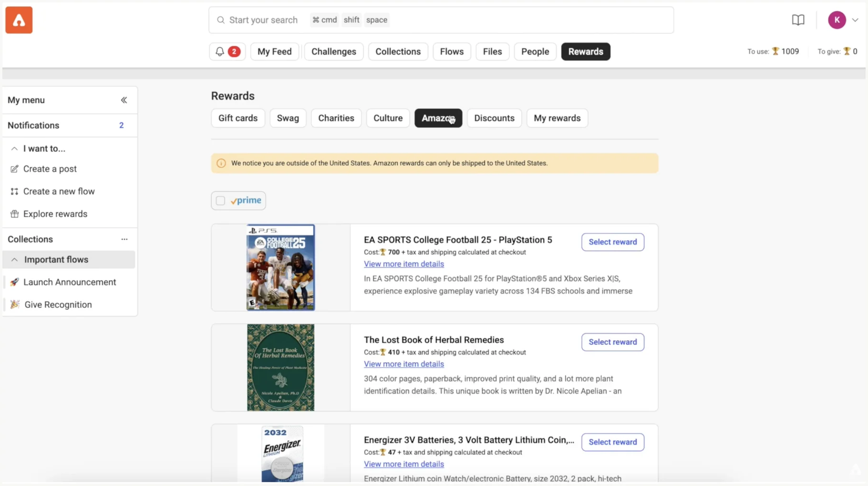Tick the Prime filter checkbox
The image size is (868, 486).
coord(220,201)
